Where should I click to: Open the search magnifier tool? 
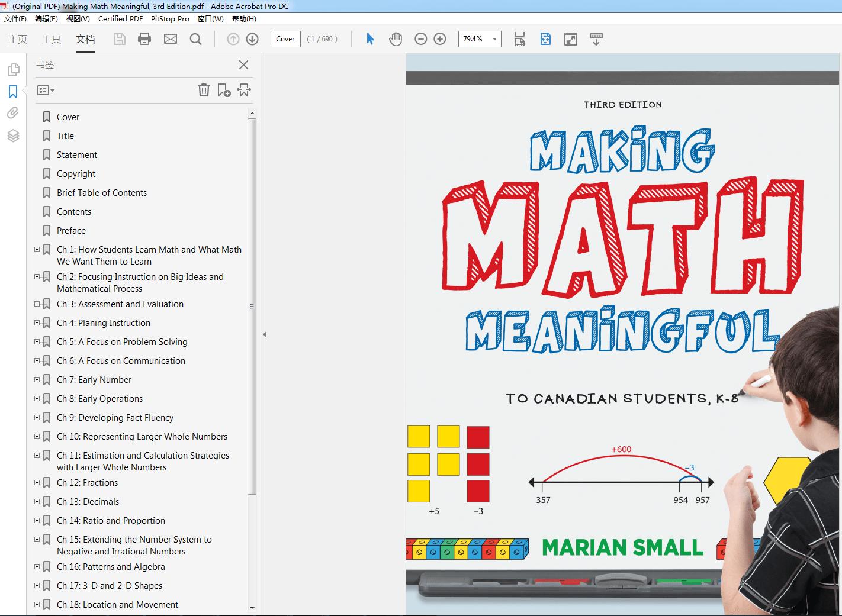point(195,39)
